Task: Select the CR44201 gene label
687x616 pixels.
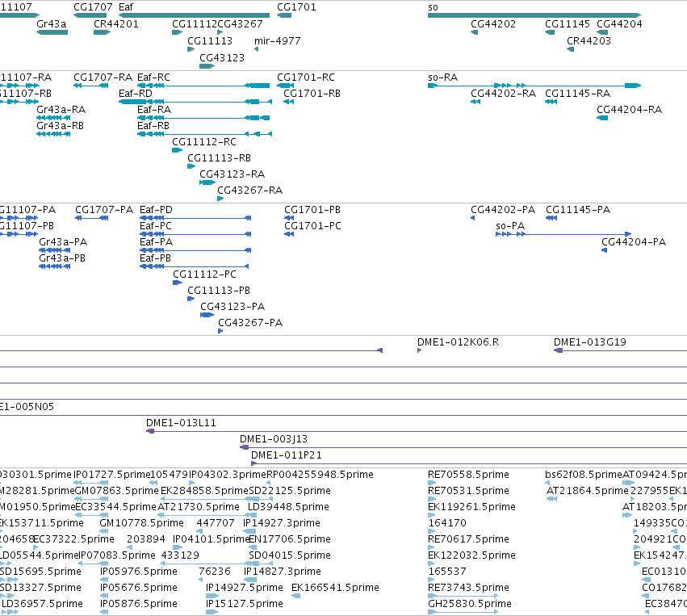Action: [x=116, y=24]
